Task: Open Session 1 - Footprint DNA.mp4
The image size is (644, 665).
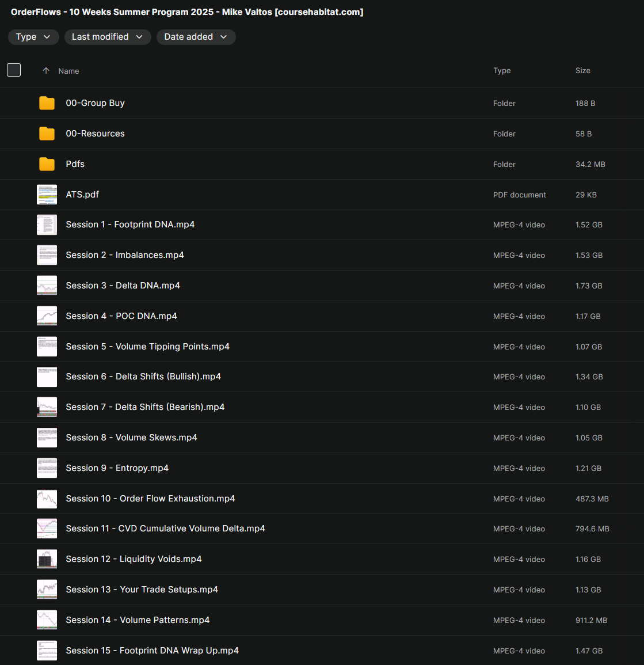Action: point(130,225)
